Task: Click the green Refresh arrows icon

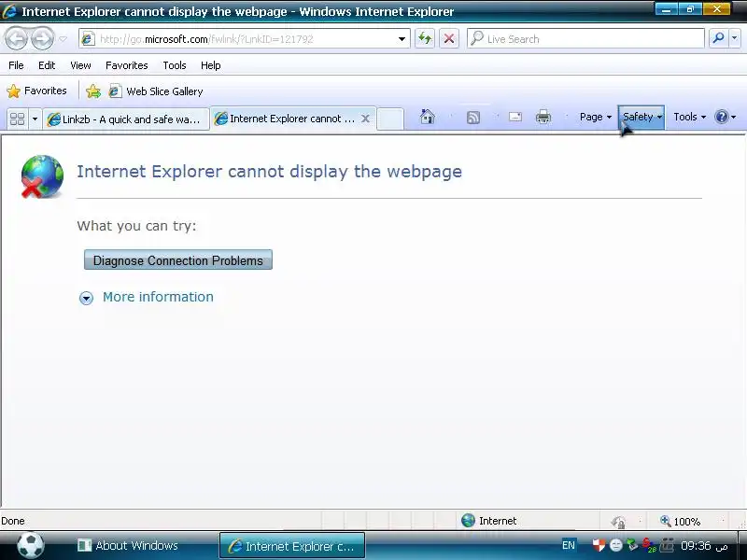Action: pos(425,38)
